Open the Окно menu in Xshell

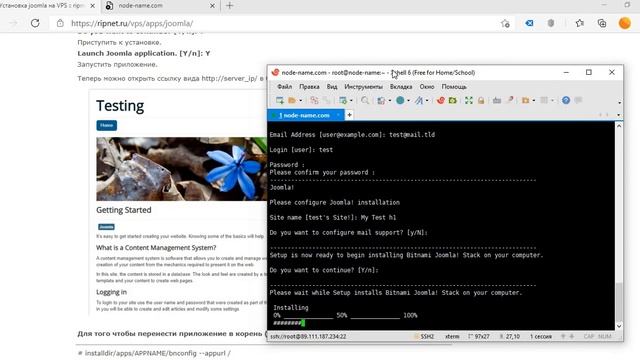pyautogui.click(x=427, y=87)
